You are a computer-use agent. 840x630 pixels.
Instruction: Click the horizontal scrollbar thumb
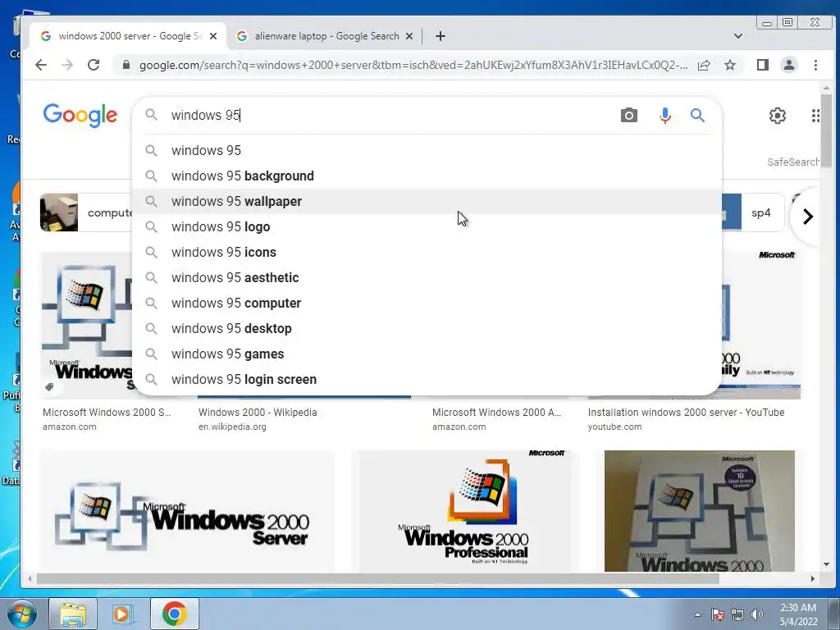point(377,579)
